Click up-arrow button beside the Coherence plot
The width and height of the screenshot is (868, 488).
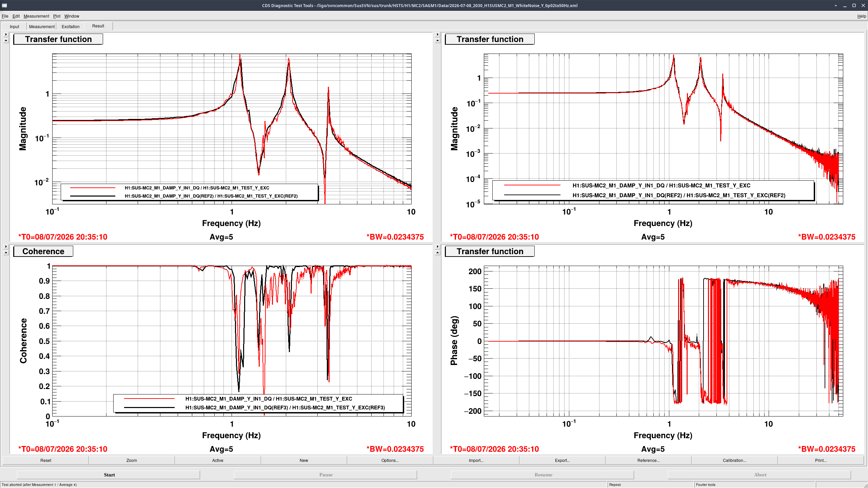coord(6,252)
